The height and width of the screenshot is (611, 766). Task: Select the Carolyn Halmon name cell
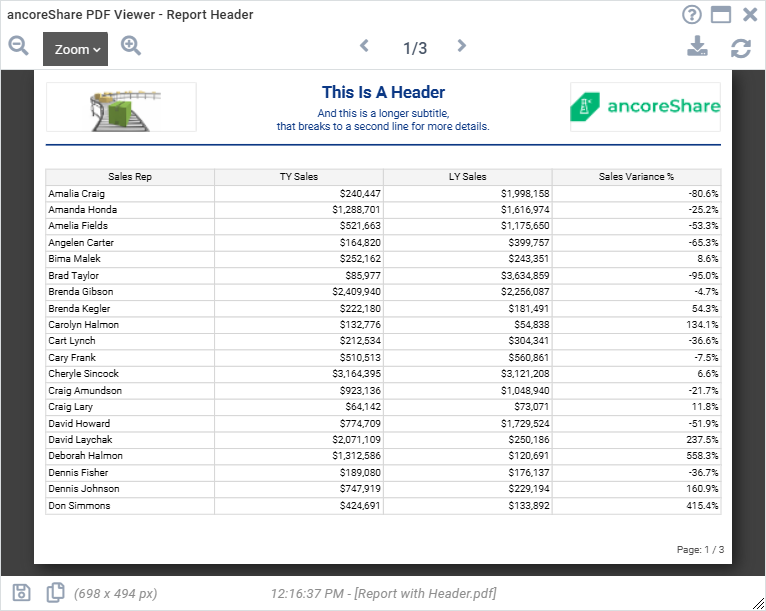[130, 325]
